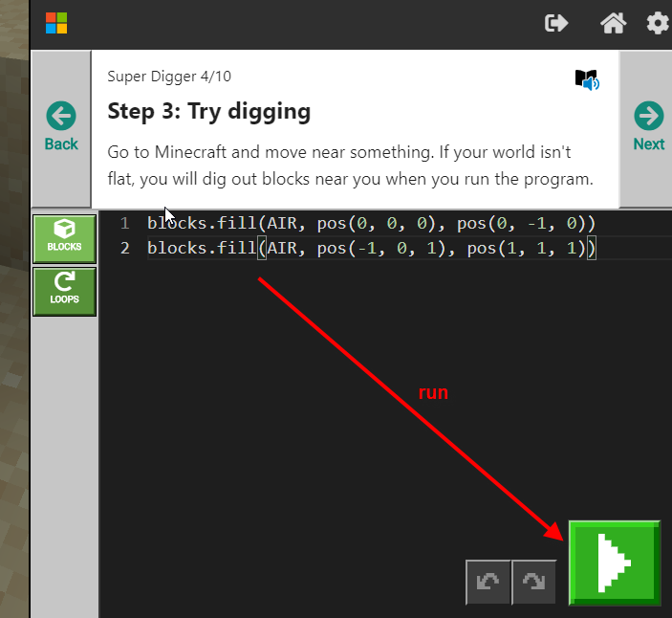
Task: Undo the last code edit
Action: point(488,583)
